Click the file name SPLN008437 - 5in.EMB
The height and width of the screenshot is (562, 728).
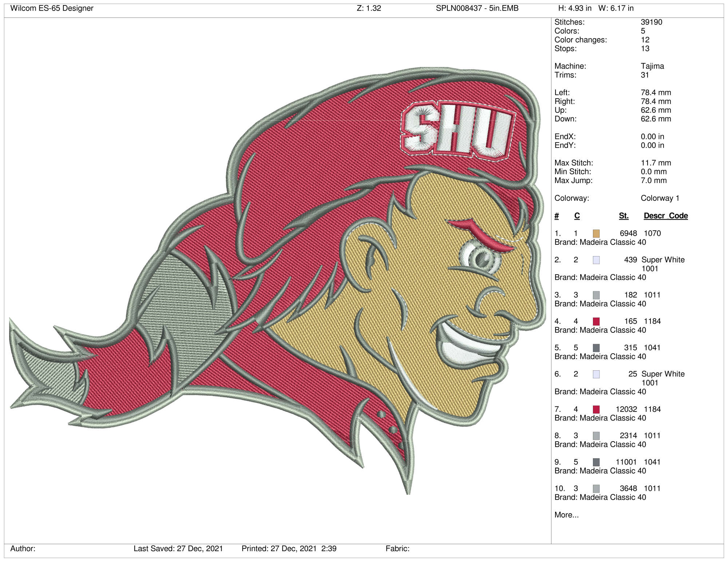(x=477, y=8)
